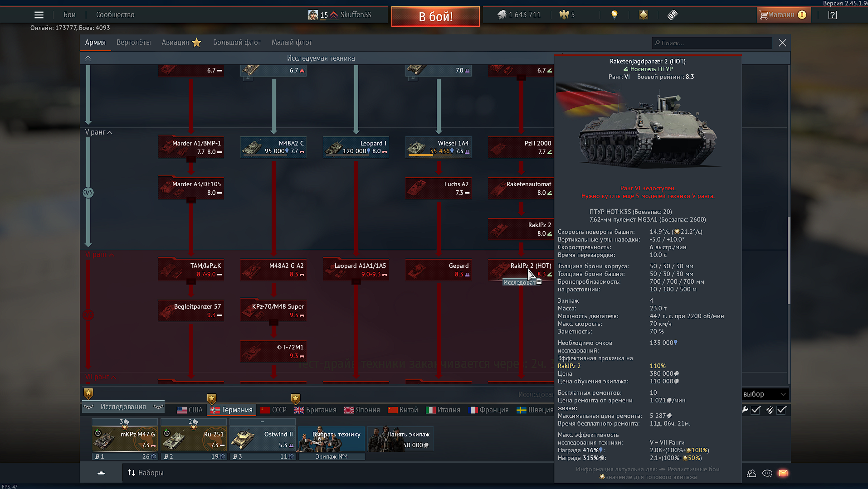
Task: Click the vehicle type icon left of Наборы
Action: pos(101,473)
